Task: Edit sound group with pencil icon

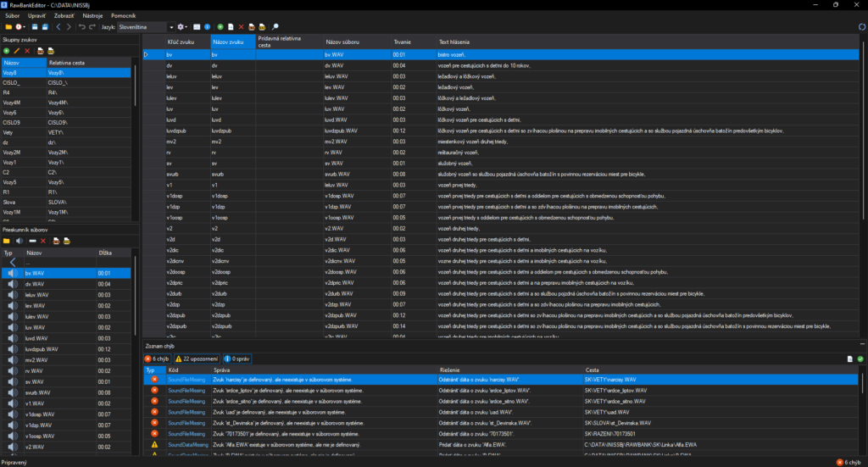Action: (x=17, y=51)
